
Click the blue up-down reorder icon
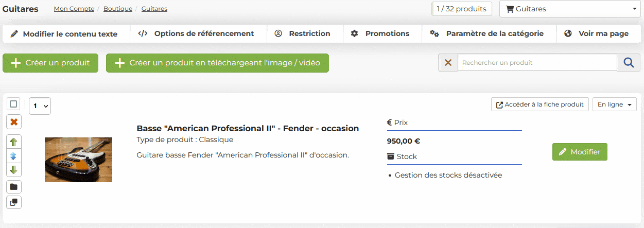pos(14,156)
